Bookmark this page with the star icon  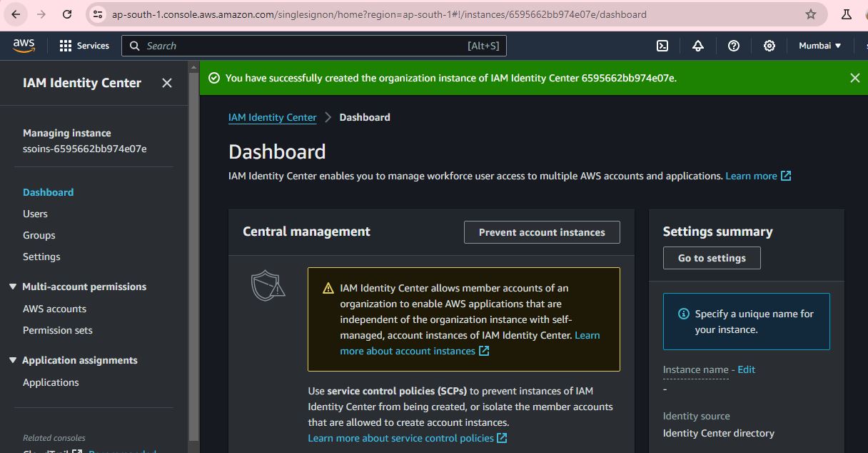pyautogui.click(x=811, y=14)
